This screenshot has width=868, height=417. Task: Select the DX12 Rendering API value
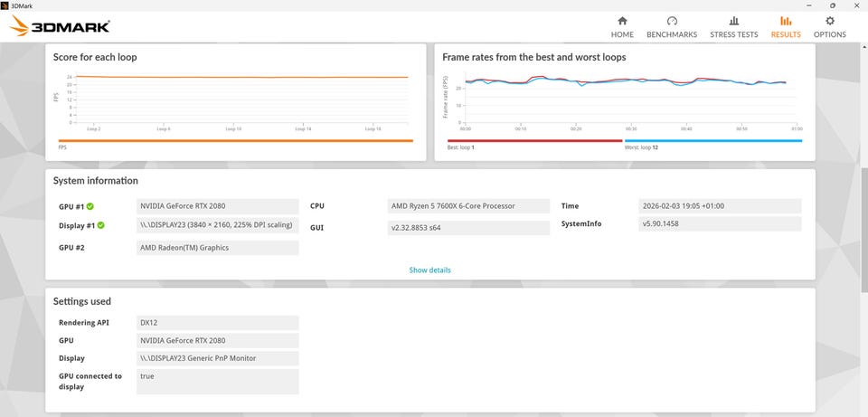[218, 323]
